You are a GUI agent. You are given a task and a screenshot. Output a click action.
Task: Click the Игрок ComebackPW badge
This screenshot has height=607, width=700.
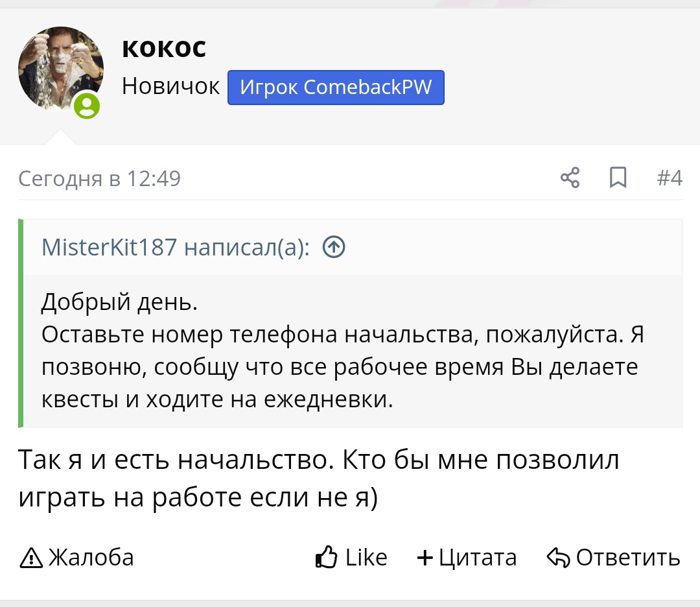pos(336,88)
